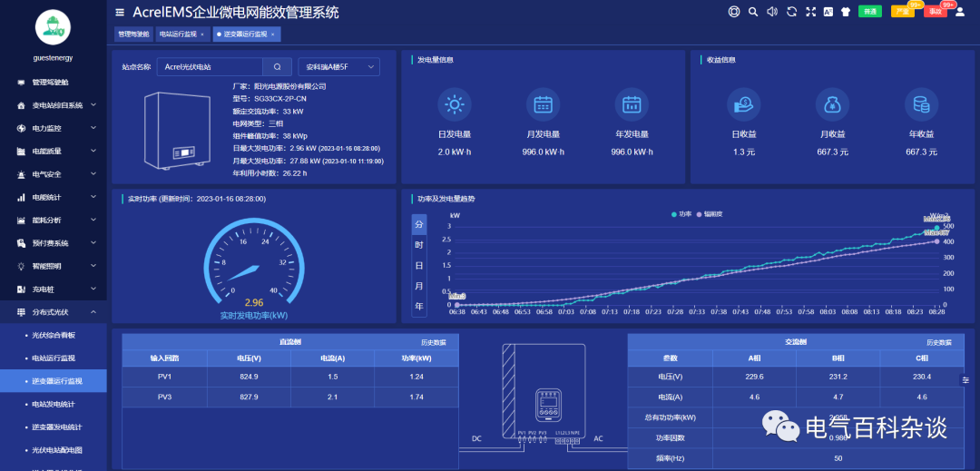
Task: Toggle the 功率 legend series
Action: [x=681, y=214]
